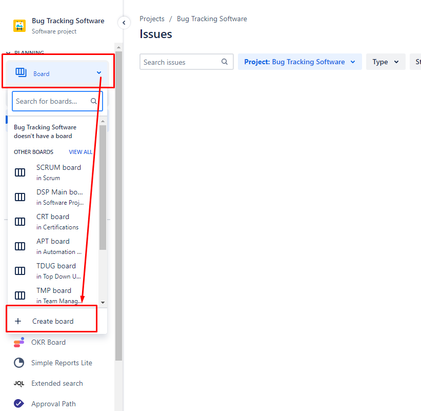
Task: Click the Issues page heading
Action: coord(156,34)
